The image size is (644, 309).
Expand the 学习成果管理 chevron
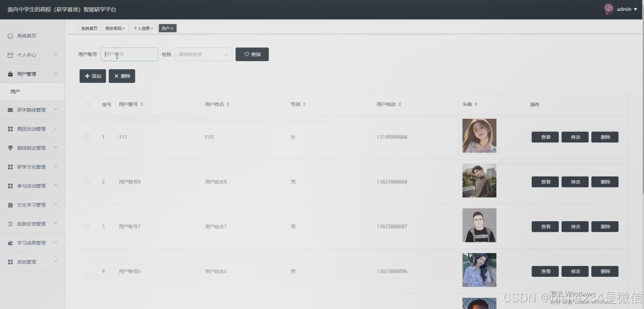click(x=56, y=243)
